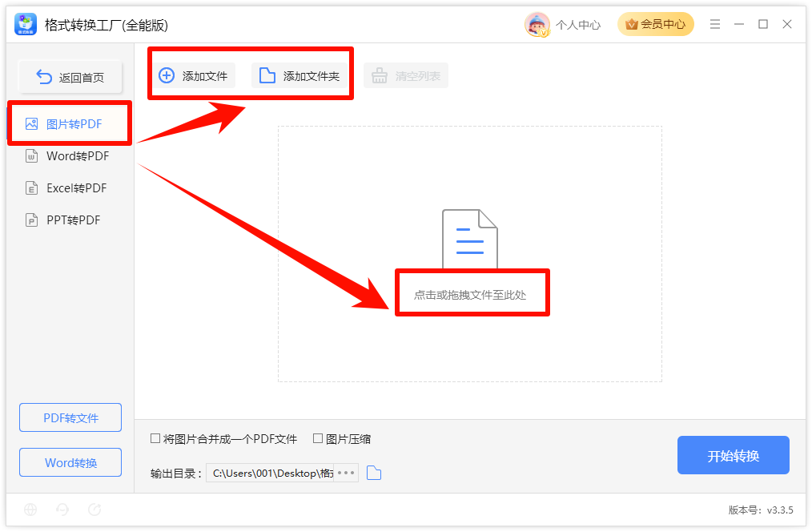Maximize the window
Image resolution: width=812 pixels, height=532 pixels.
click(x=763, y=24)
